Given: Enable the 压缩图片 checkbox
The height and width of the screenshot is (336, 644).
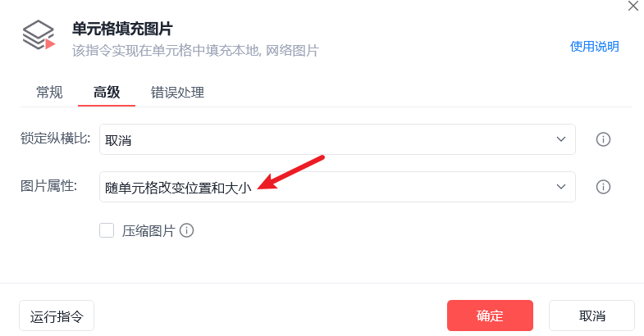Looking at the screenshot, I should coord(107,230).
